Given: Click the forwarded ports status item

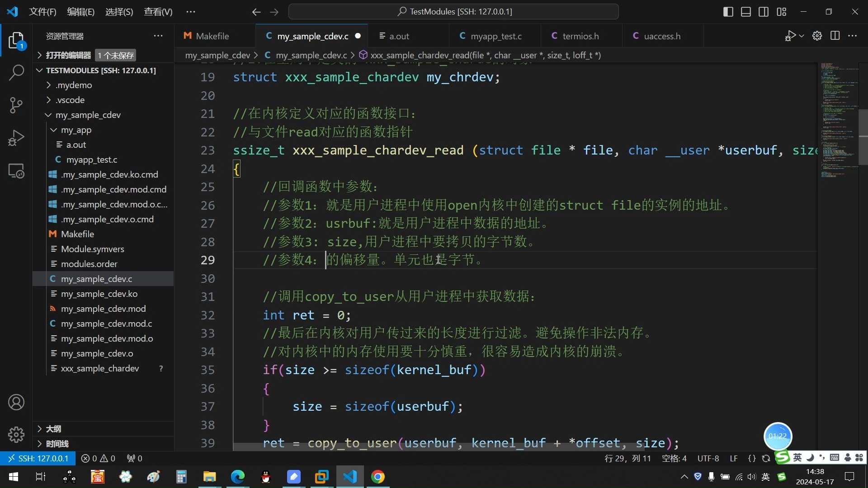Looking at the screenshot, I should (x=135, y=458).
